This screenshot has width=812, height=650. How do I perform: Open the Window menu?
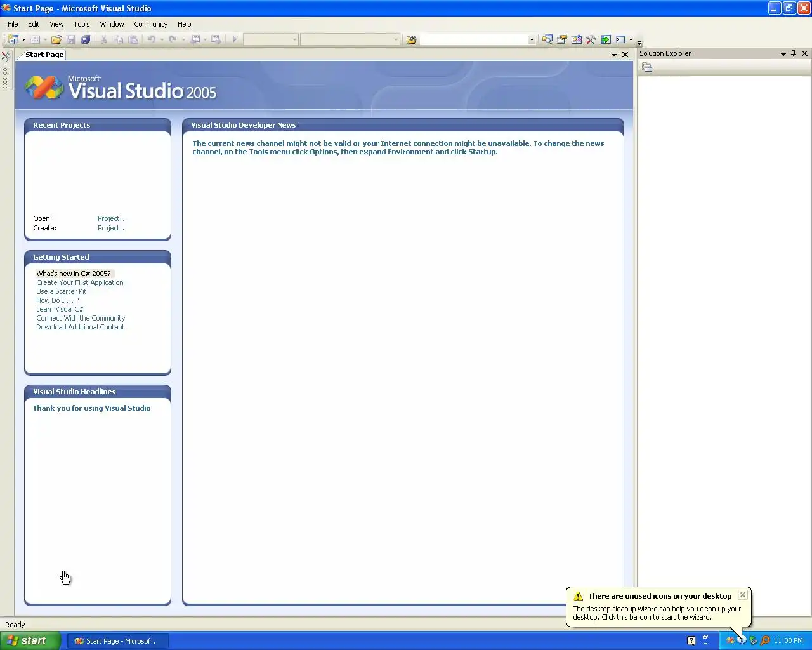click(112, 24)
